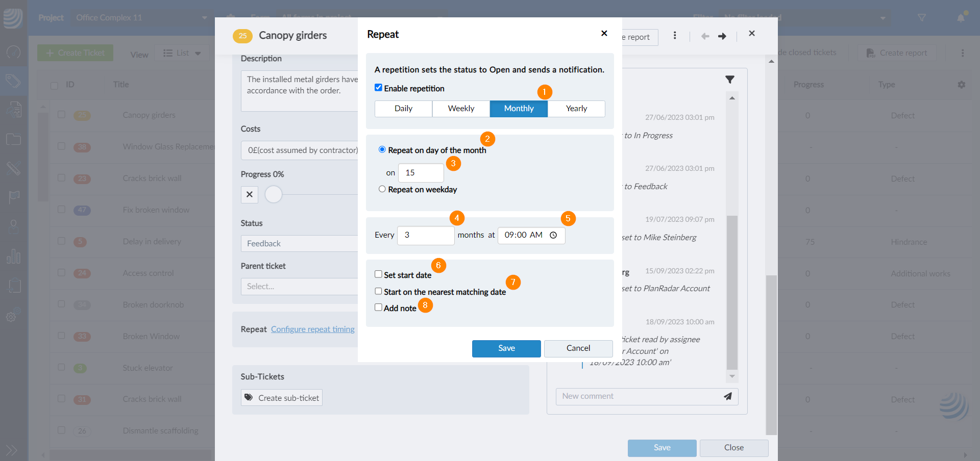This screenshot has width=980, height=461.
Task: Open the Status dropdown showing Feedback
Action: pyautogui.click(x=299, y=244)
